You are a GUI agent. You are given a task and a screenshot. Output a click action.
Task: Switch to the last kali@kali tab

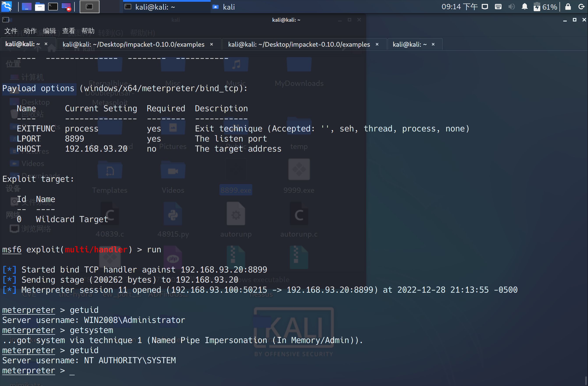pyautogui.click(x=409, y=44)
